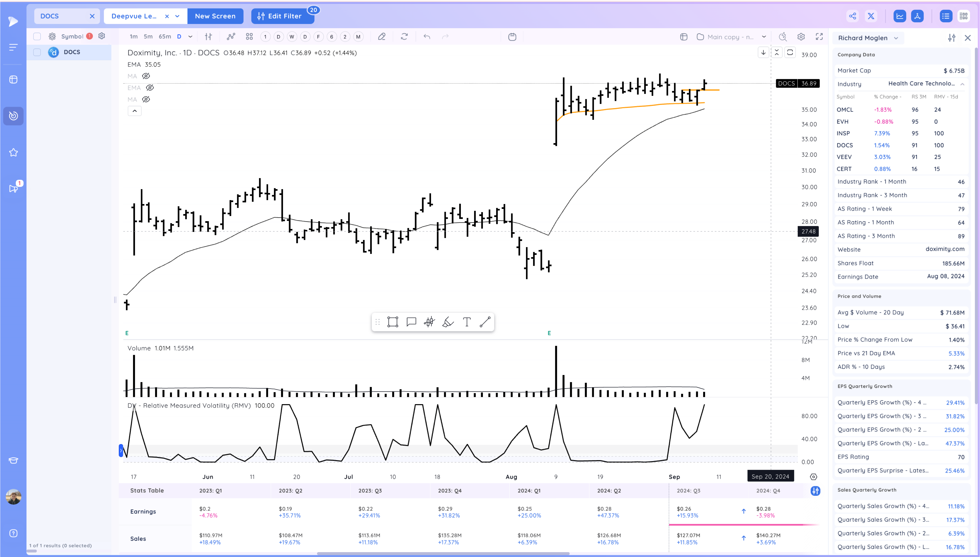Screen dimensions: 980x557
Task: Select the 65m timeframe
Action: [x=164, y=37]
